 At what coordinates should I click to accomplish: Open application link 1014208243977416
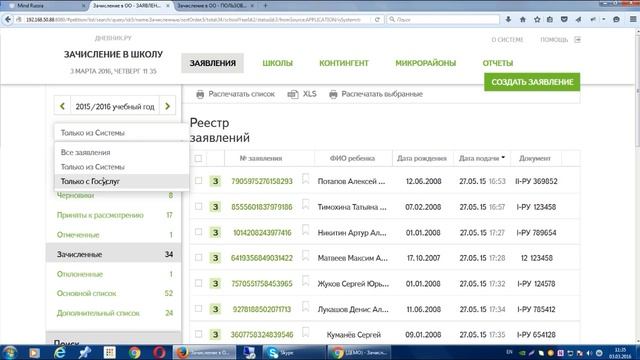[x=262, y=233]
